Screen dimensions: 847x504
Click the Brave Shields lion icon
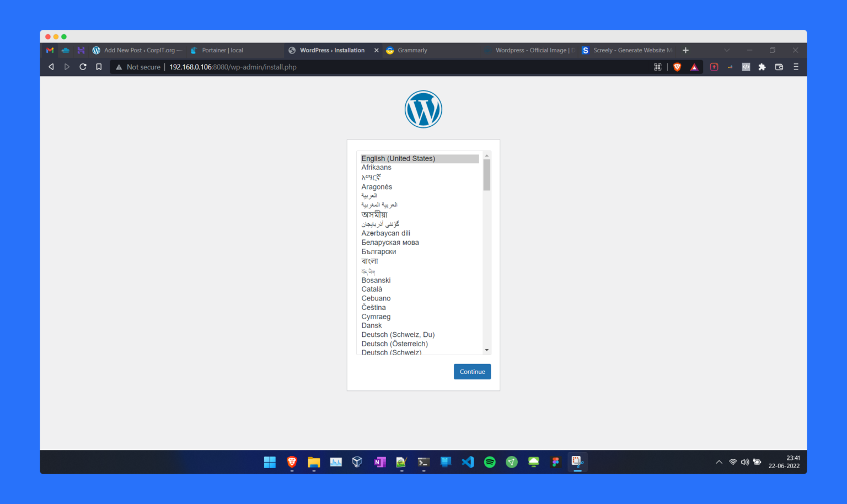[677, 67]
